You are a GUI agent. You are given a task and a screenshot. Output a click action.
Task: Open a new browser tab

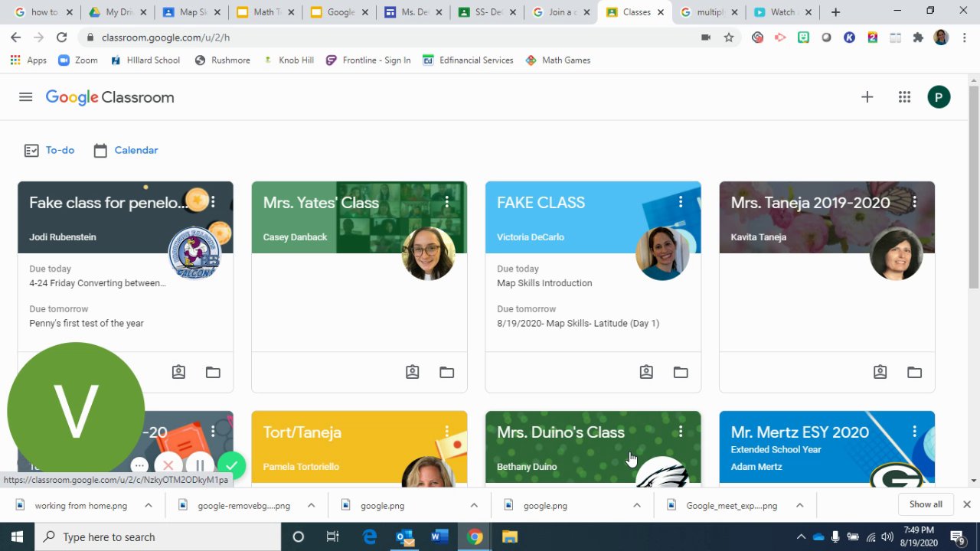(x=835, y=12)
